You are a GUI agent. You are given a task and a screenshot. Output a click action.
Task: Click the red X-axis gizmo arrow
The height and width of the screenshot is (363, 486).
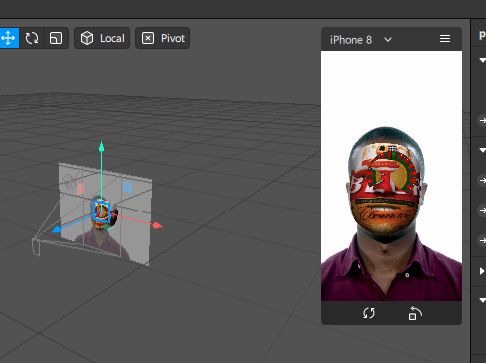(x=157, y=226)
